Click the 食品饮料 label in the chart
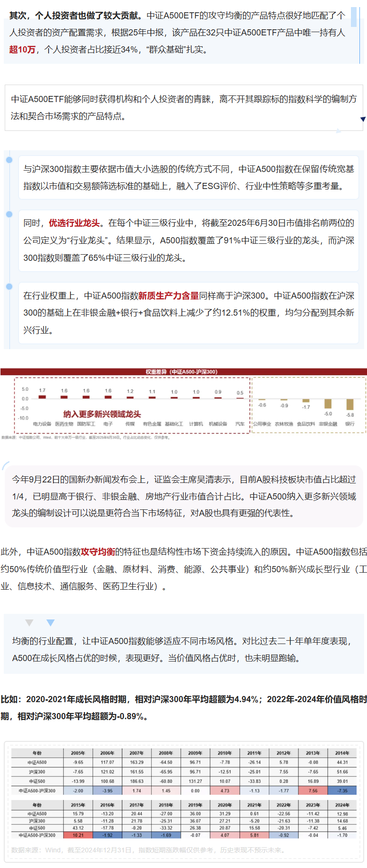Image resolution: width=367 pixels, height=868 pixels. (x=306, y=424)
